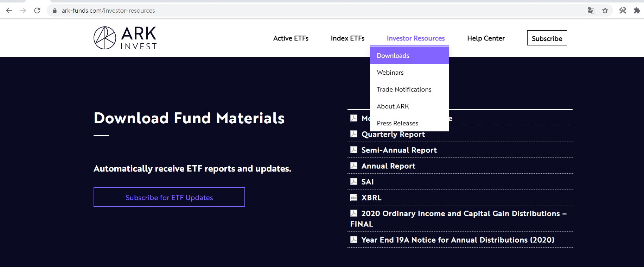The height and width of the screenshot is (267, 644).
Task: Open the SAI document link
Action: (x=368, y=182)
